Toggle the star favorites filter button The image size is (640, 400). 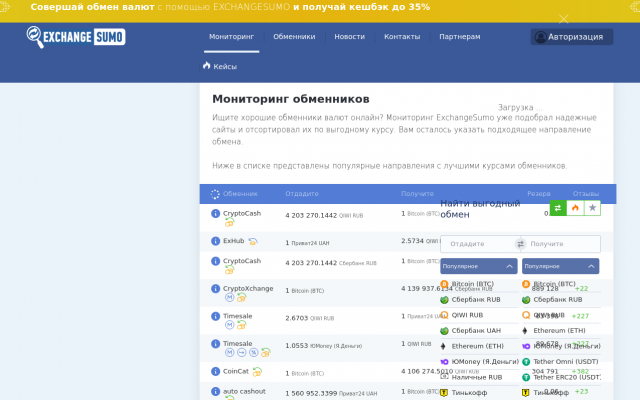pyautogui.click(x=592, y=208)
